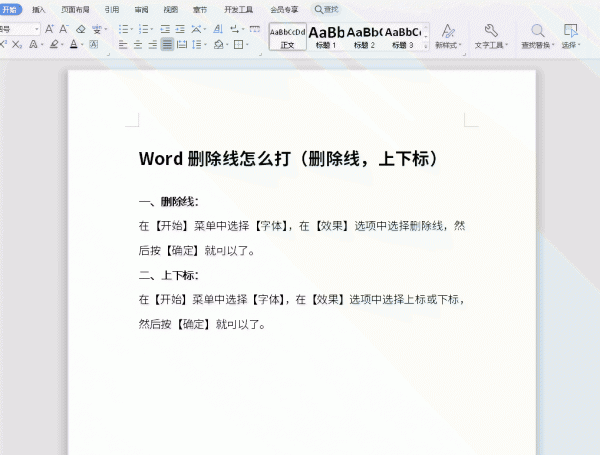600x455 pixels.
Task: Toggle left alignment
Action: pyautogui.click(x=123, y=45)
